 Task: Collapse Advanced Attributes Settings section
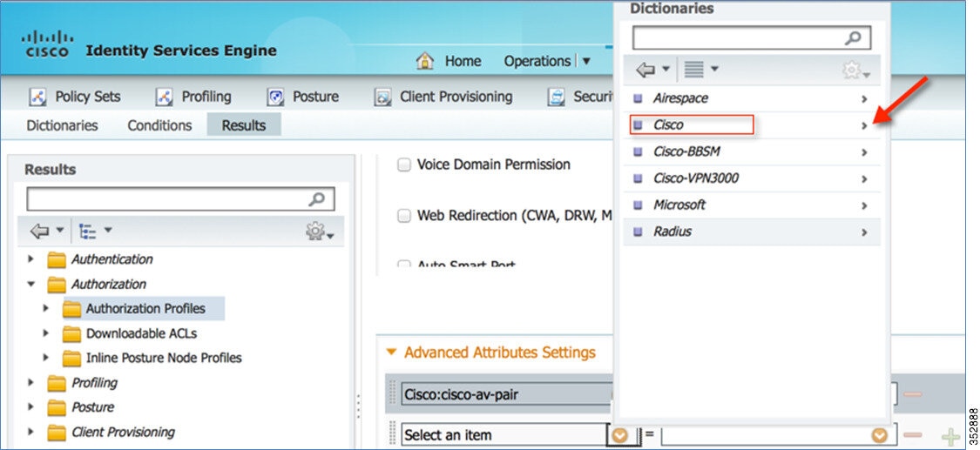pos(391,353)
